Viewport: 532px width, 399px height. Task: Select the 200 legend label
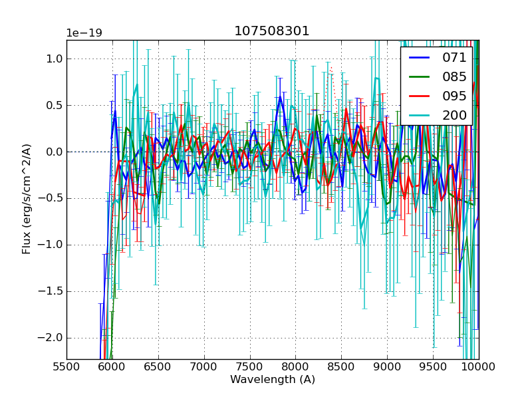point(454,115)
